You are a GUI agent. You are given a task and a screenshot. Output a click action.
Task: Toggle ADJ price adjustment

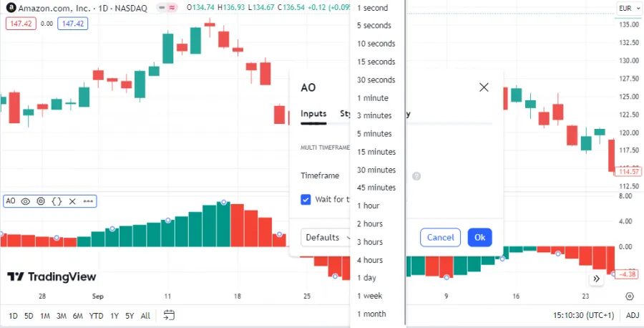(633, 315)
